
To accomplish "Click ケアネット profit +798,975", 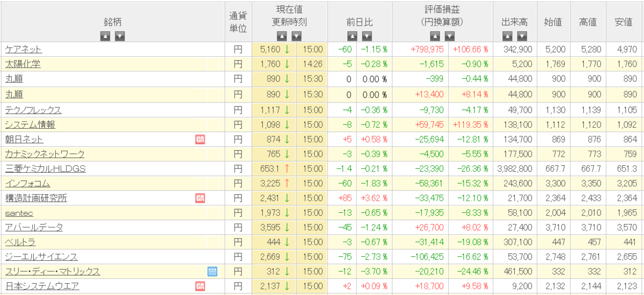I will [427, 49].
